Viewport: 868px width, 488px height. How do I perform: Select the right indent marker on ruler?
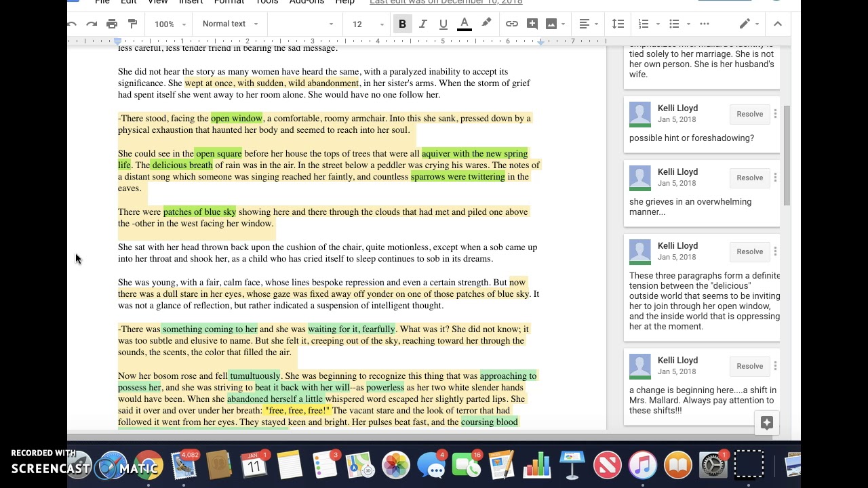pyautogui.click(x=540, y=42)
